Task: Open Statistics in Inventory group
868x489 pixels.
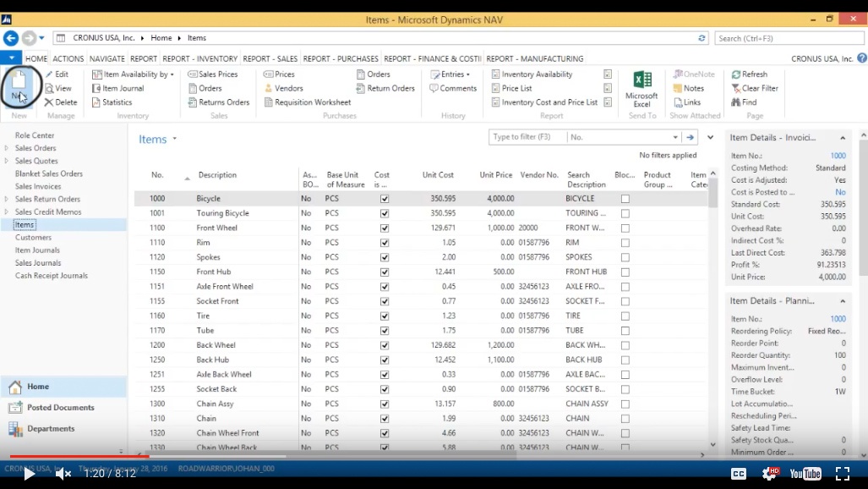Action: (112, 102)
